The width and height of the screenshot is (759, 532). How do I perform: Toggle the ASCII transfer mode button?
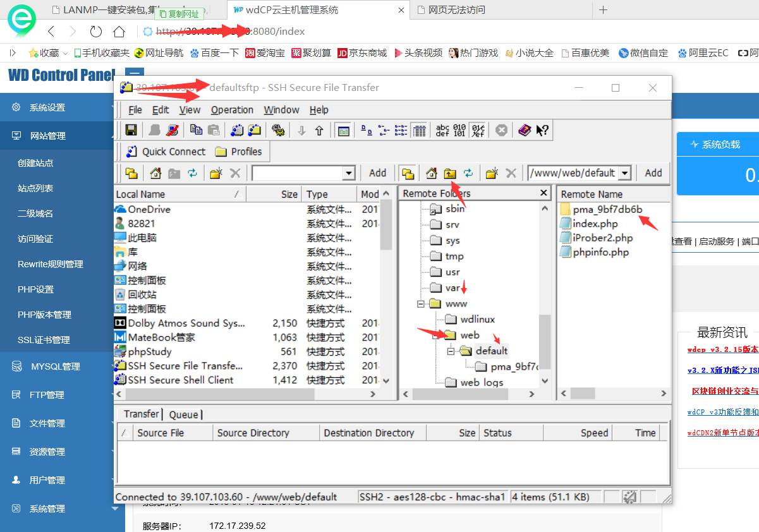(x=442, y=130)
